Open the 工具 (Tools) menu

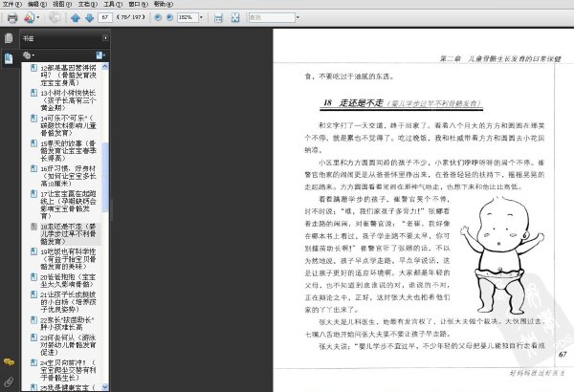pyautogui.click(x=113, y=4)
